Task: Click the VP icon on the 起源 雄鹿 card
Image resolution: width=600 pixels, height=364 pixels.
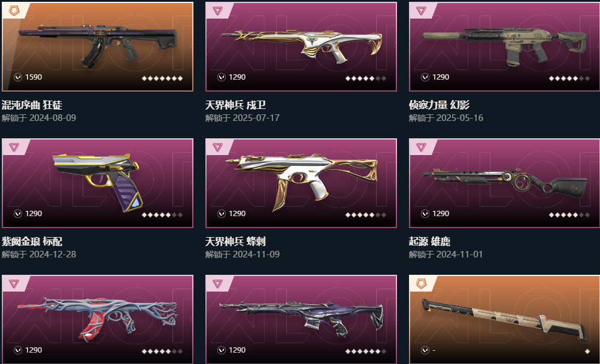Action: click(425, 214)
